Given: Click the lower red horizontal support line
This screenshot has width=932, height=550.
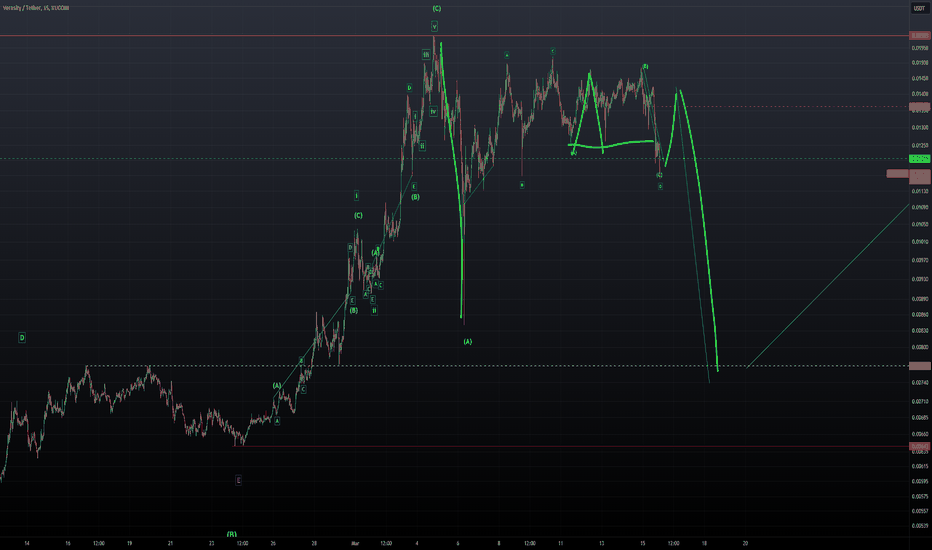Looking at the screenshot, I should click(x=571, y=446).
